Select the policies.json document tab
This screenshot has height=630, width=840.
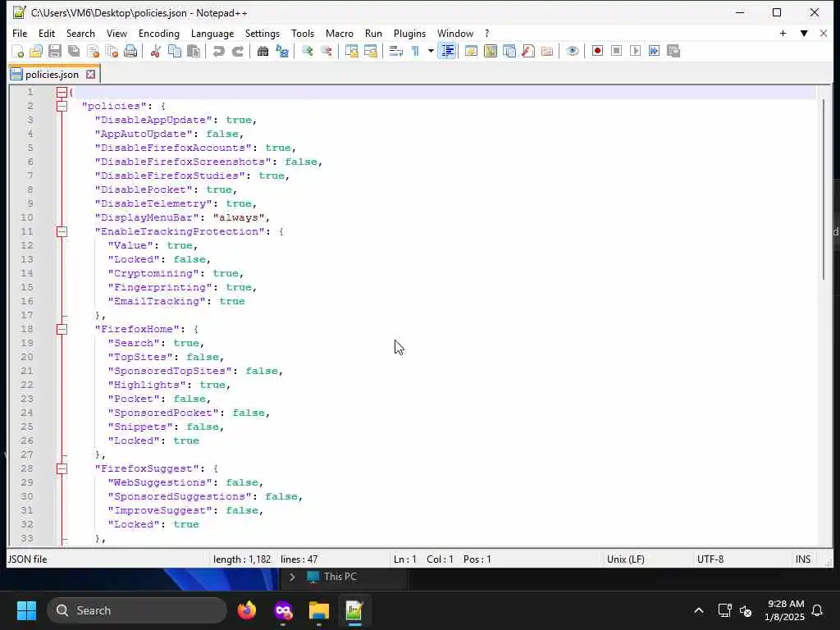[52, 75]
